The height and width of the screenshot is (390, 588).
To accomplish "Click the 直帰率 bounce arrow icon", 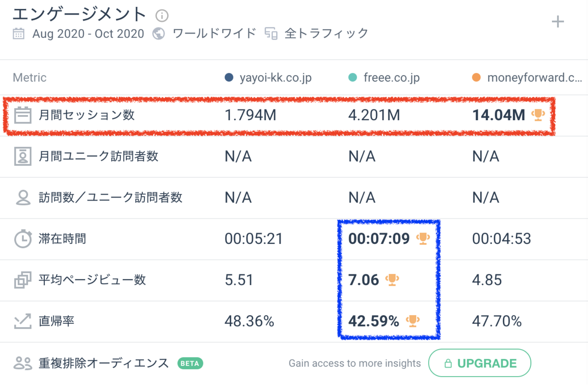I will [x=23, y=321].
